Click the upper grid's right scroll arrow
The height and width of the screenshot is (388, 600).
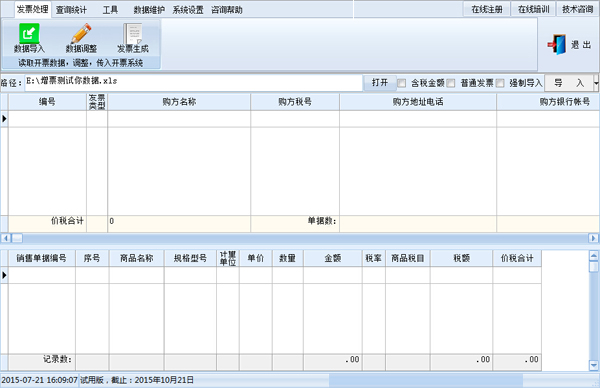(593, 238)
